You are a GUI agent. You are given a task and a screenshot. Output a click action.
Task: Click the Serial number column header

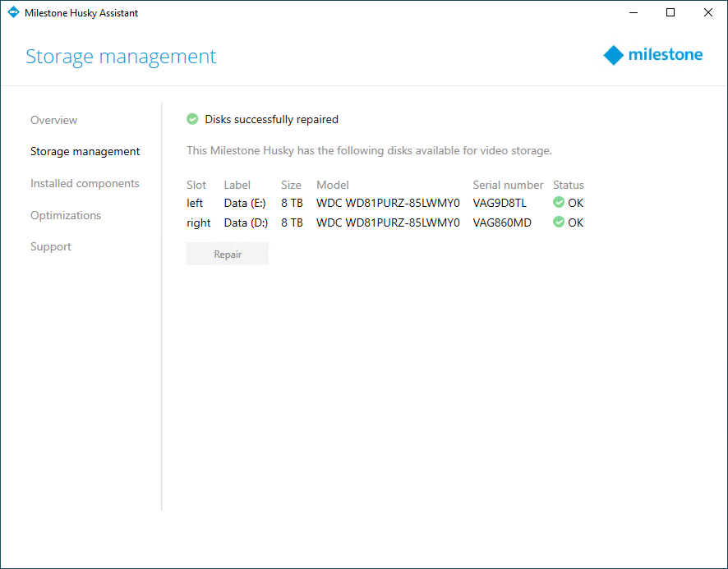coord(508,185)
